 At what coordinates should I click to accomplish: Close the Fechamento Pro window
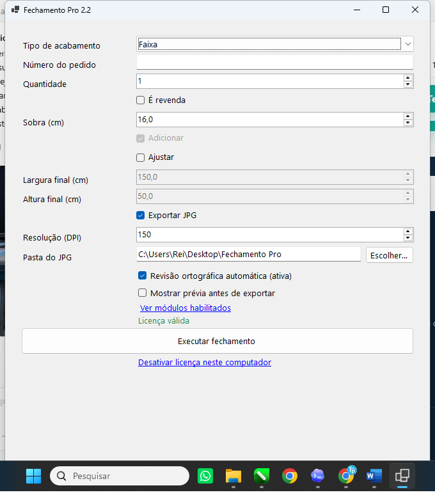(x=415, y=10)
